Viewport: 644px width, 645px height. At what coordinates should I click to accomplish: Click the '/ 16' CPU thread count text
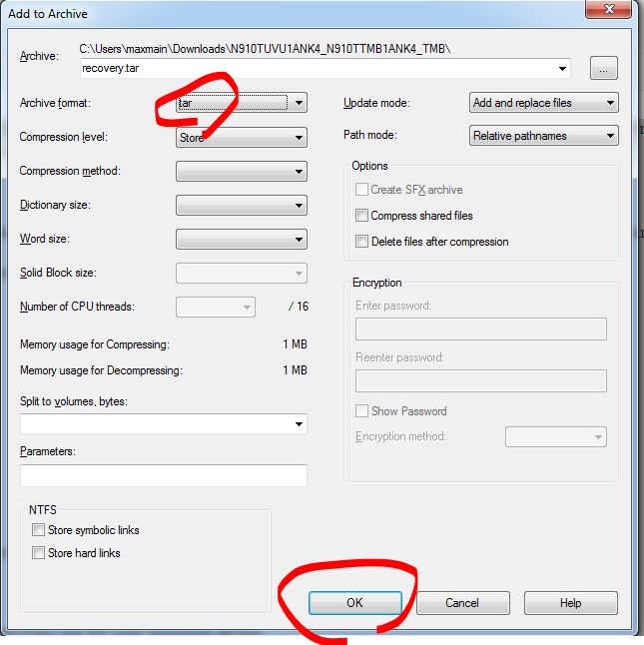299,307
